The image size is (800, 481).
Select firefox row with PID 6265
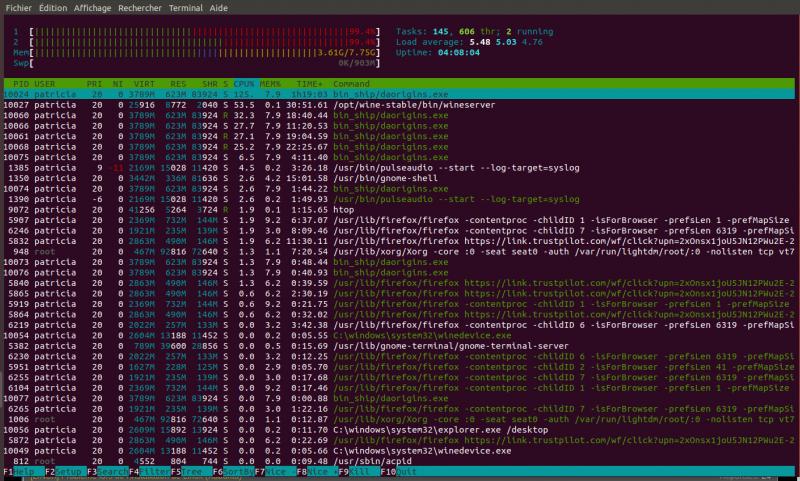pyautogui.click(x=399, y=409)
